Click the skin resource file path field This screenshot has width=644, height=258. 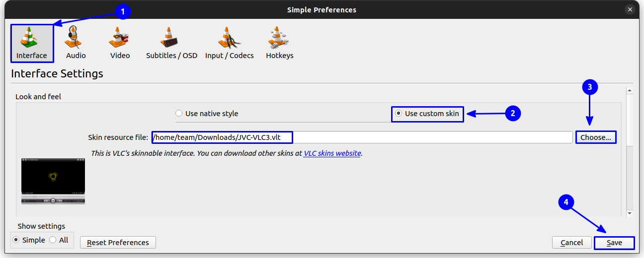362,137
